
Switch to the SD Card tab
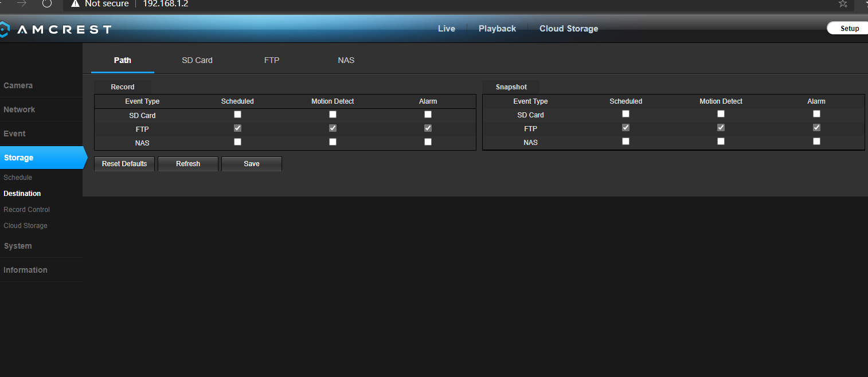coord(197,60)
